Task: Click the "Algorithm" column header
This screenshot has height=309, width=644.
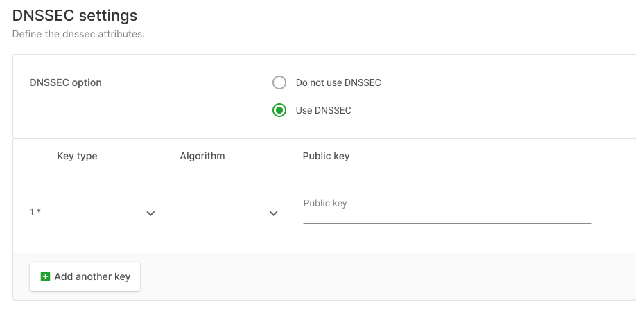Action: (x=202, y=157)
